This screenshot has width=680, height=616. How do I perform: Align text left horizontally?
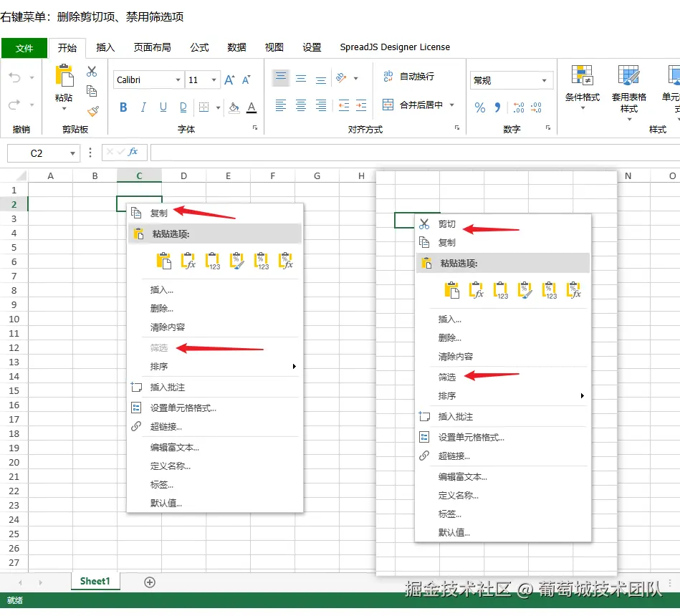(281, 105)
